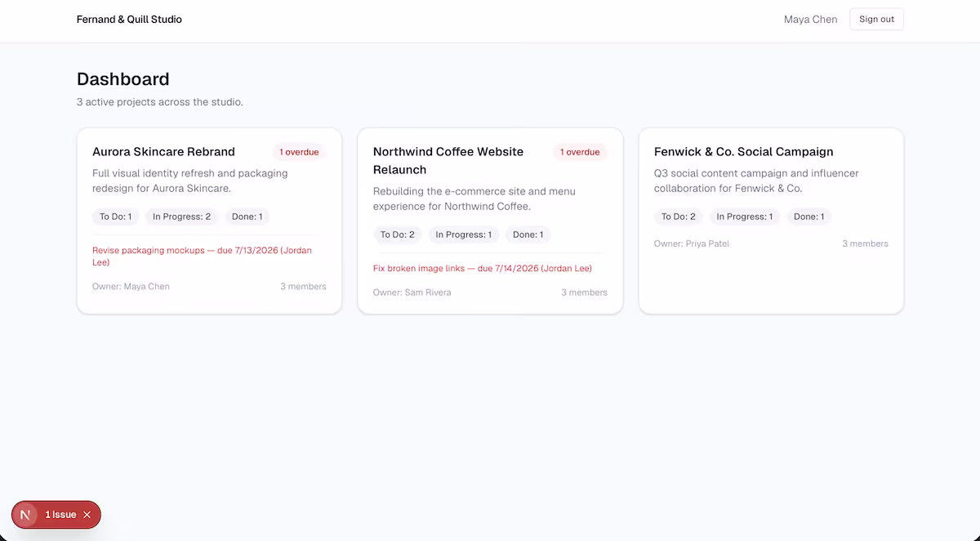Screen dimensions: 980x541
Task: Click the Northwind Coffee description text
Action: point(474,199)
